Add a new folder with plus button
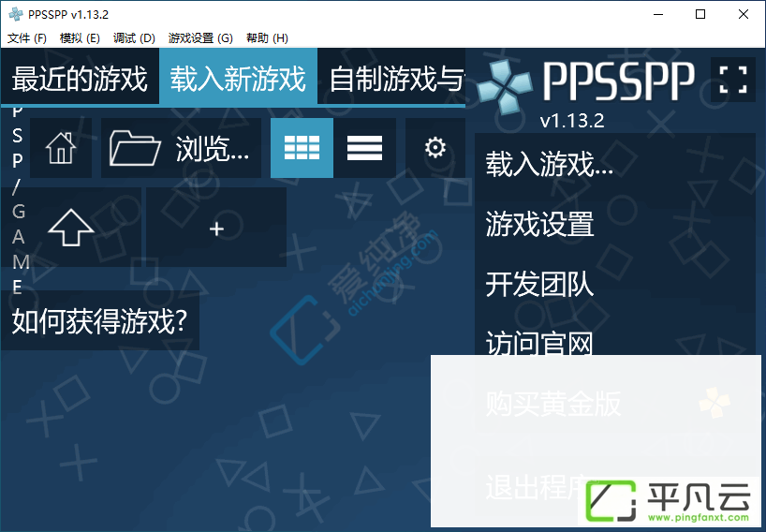Screen dimensions: 766x532 click(x=216, y=228)
